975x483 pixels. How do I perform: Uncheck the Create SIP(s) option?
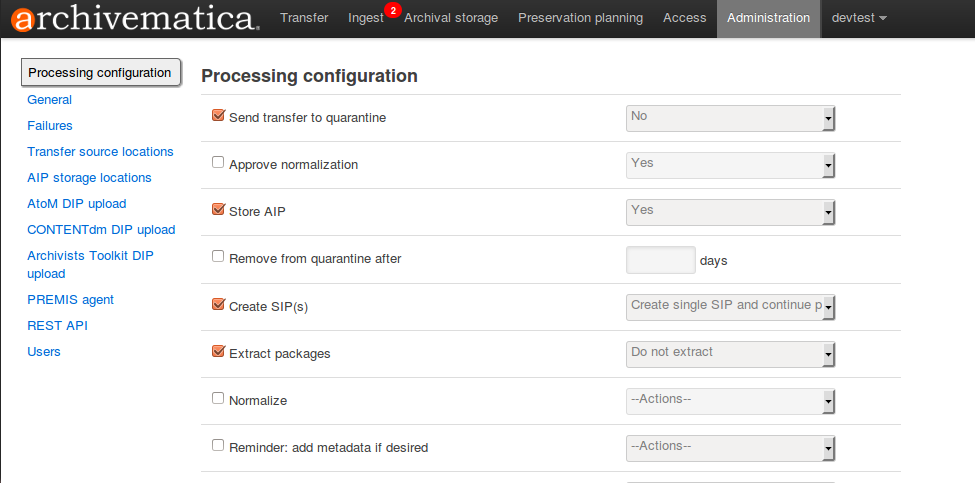tap(218, 304)
